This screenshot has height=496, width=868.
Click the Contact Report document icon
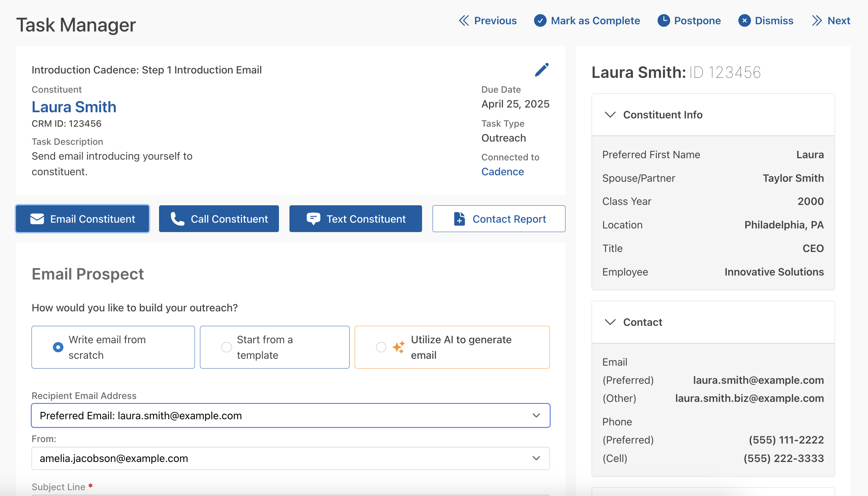point(459,219)
